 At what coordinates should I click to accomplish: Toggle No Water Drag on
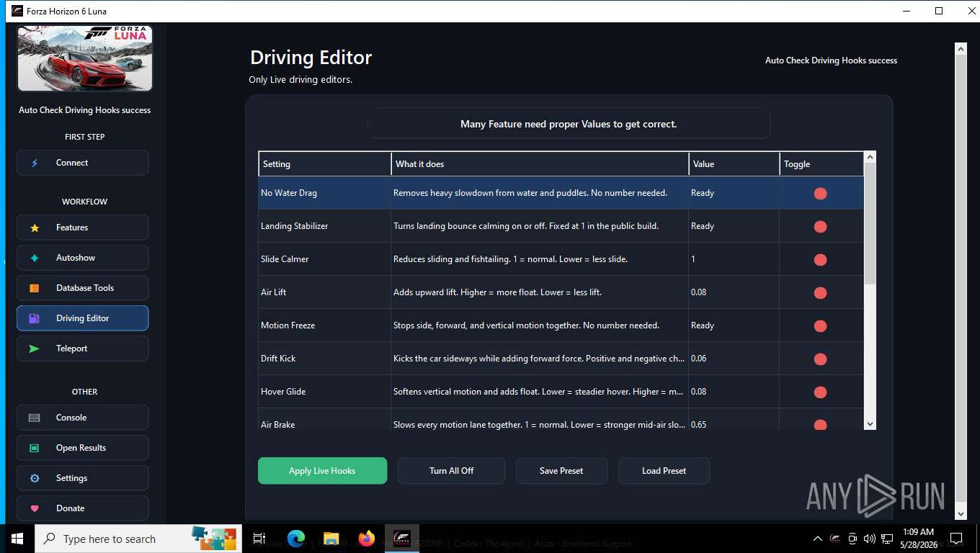click(820, 194)
